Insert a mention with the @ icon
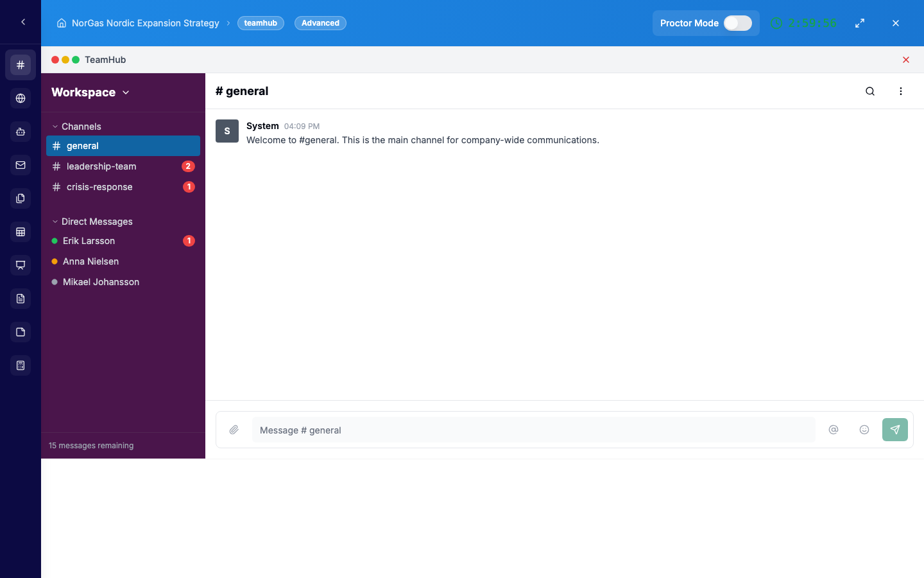The image size is (924, 578). click(x=834, y=430)
